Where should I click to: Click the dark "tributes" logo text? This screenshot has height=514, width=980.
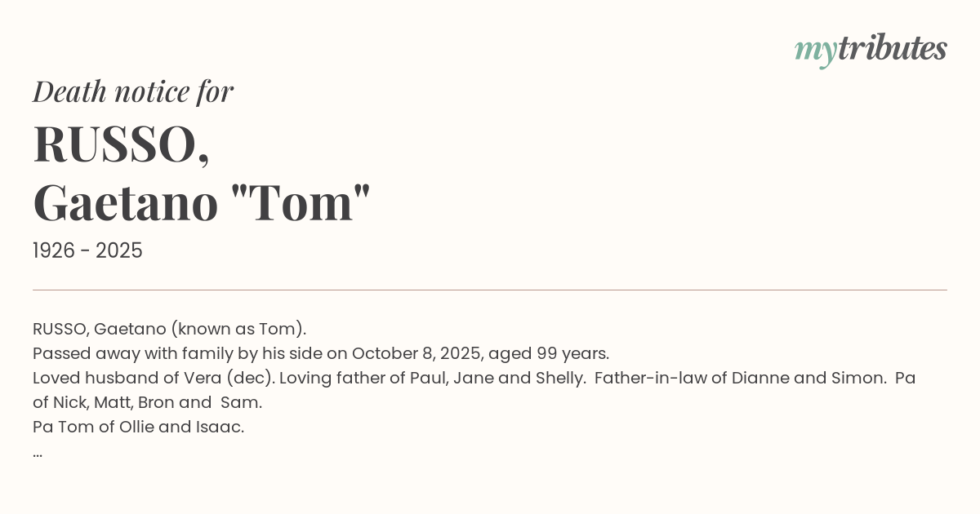pyautogui.click(x=892, y=49)
